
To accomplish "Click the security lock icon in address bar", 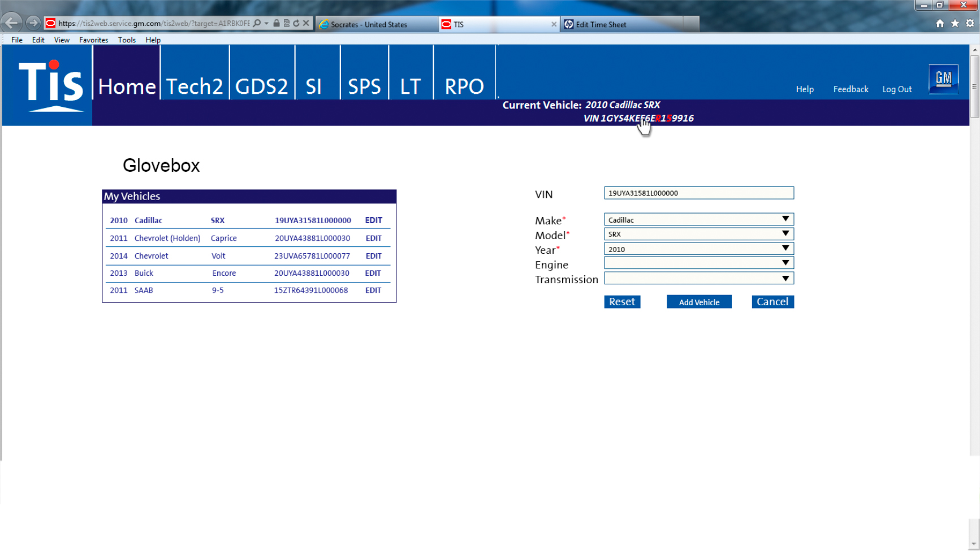I will coord(277,23).
